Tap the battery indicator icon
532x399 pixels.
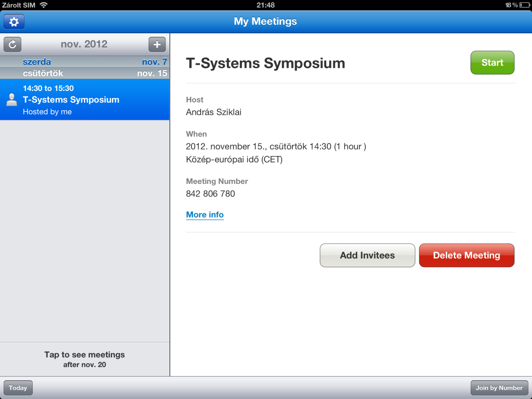[x=525, y=5]
